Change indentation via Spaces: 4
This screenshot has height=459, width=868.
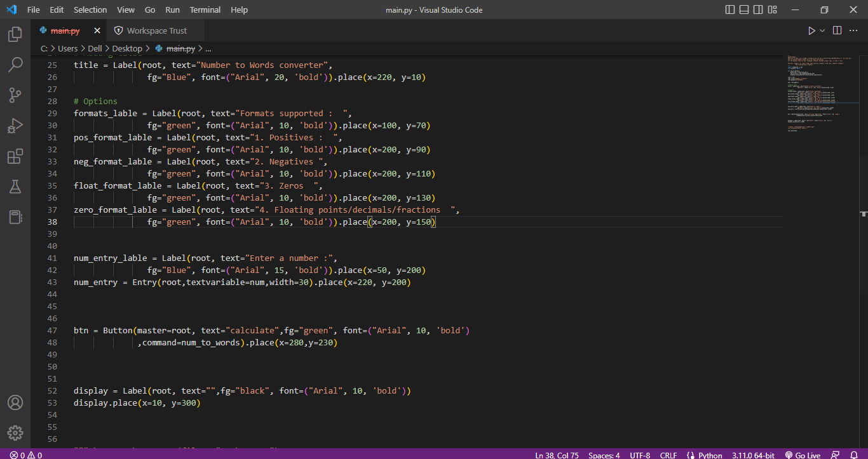pos(604,455)
